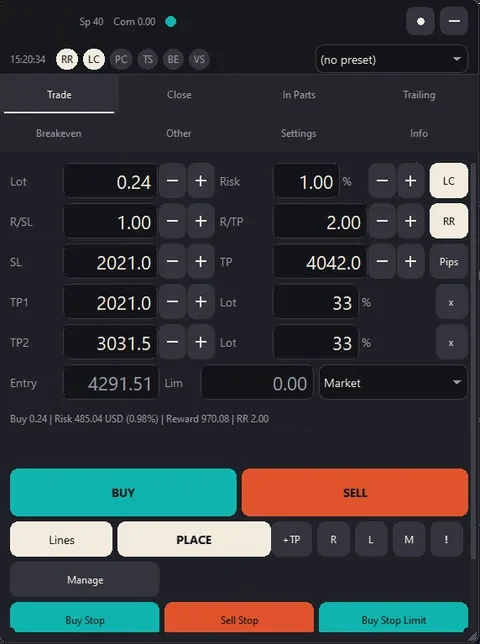The height and width of the screenshot is (644, 480).
Task: Select the Trade tab
Action: pyautogui.click(x=59, y=95)
